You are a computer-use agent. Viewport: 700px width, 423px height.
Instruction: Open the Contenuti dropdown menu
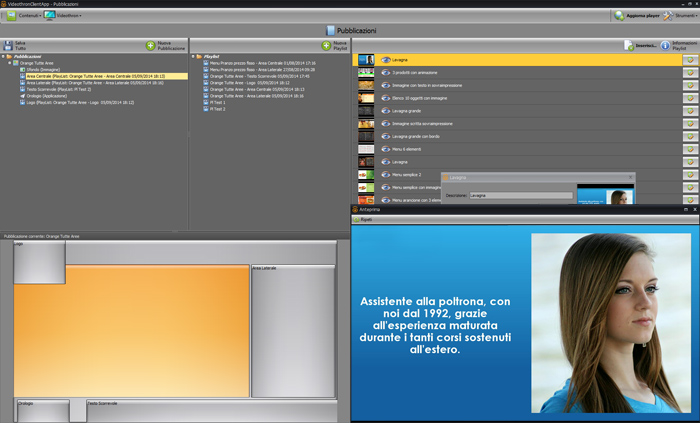28,16
